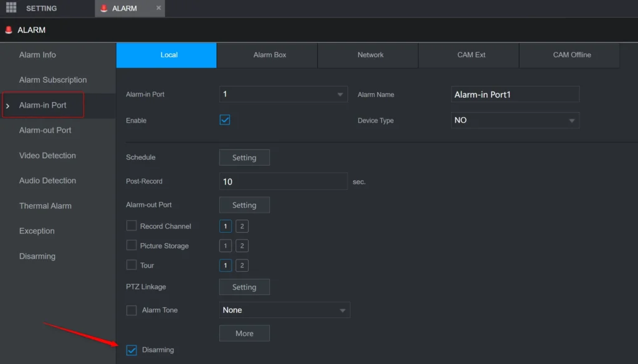Click the PTZ Linkage Setting button
The height and width of the screenshot is (364, 638).
tap(244, 287)
